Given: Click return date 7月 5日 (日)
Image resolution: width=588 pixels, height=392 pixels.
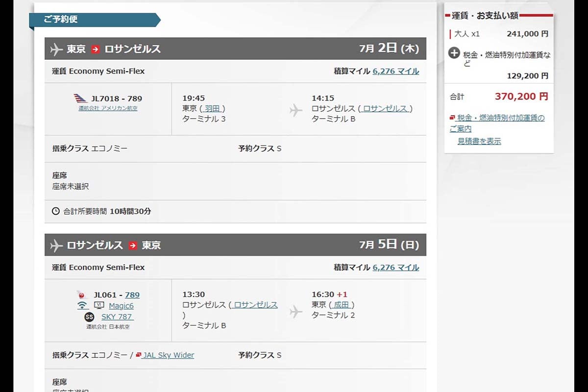Looking at the screenshot, I should click(x=389, y=245).
